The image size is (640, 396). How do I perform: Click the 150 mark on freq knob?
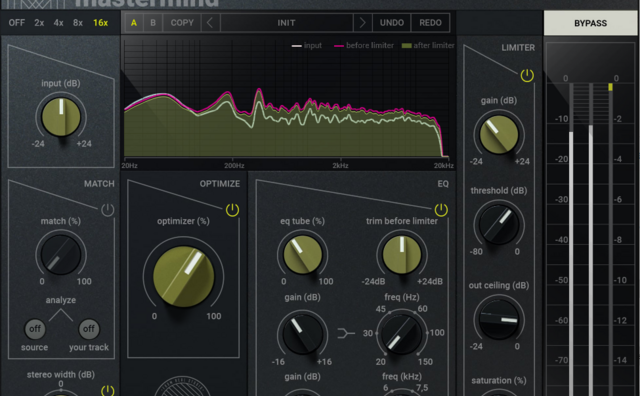(425, 362)
